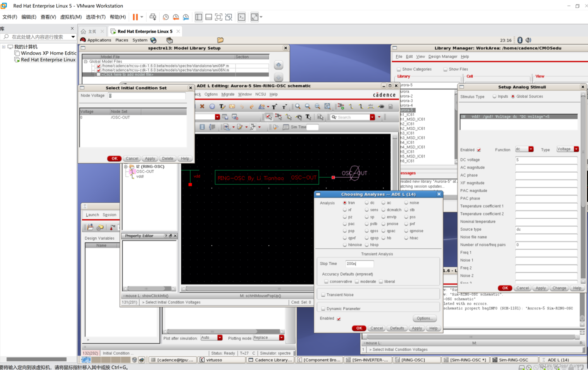Click Delete in Select Initial Condition Set
Screen dimensions: 588x370
pos(168,159)
